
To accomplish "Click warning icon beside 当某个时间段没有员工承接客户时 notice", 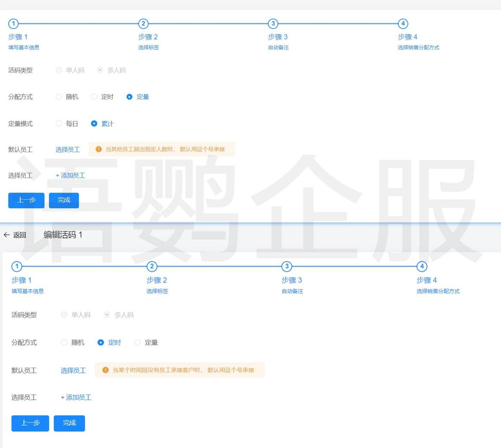I will [106, 370].
